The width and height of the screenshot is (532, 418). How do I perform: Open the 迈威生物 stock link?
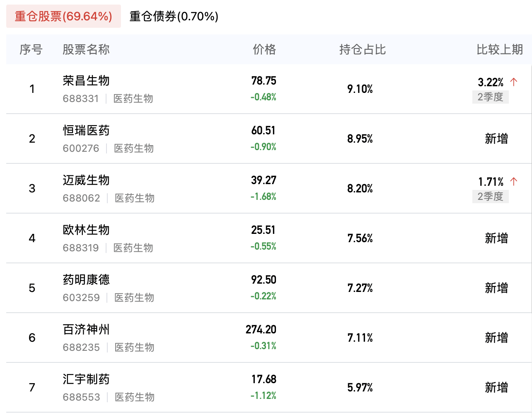(x=86, y=180)
